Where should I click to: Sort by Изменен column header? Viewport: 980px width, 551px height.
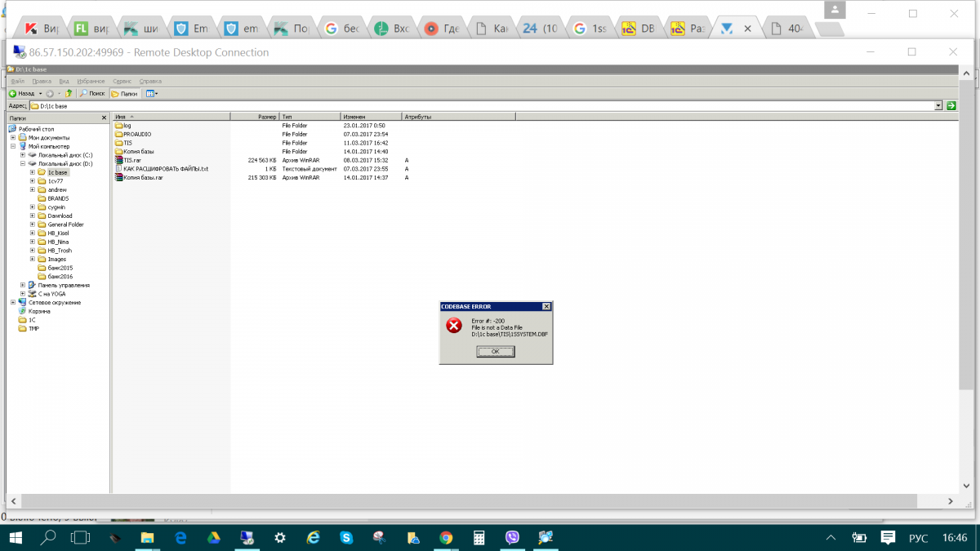pos(372,118)
